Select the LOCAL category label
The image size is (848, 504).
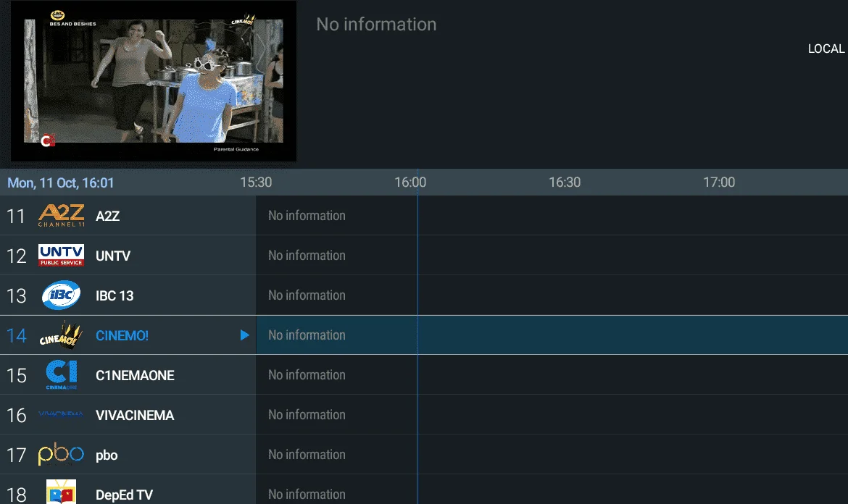point(826,49)
